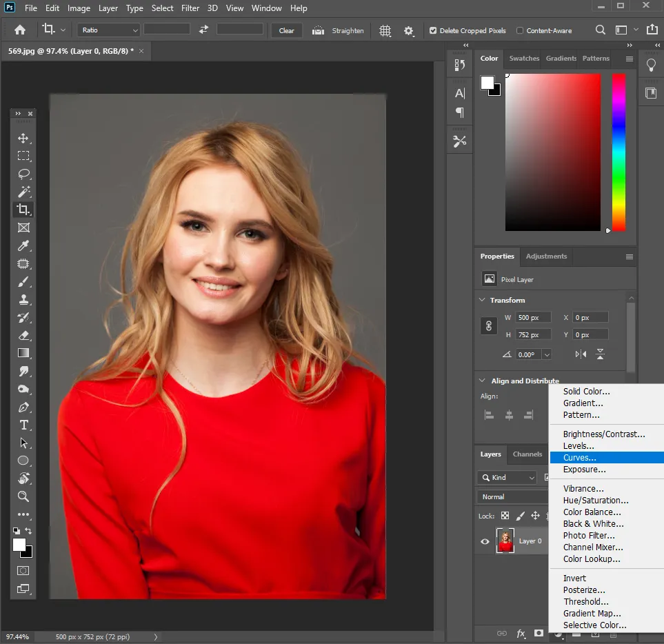Switch to the Swatches tab

click(x=524, y=59)
